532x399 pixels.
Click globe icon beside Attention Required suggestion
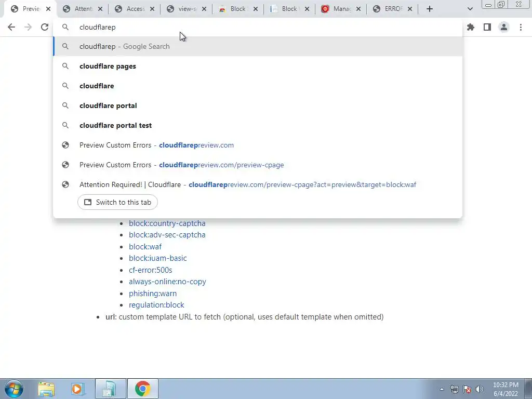[x=65, y=184]
